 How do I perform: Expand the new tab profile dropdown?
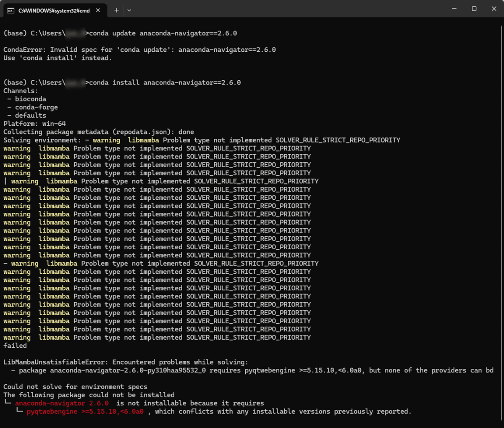[x=129, y=10]
